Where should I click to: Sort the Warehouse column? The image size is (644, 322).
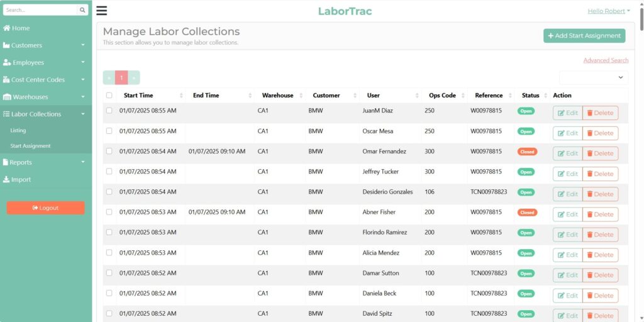[x=301, y=96]
